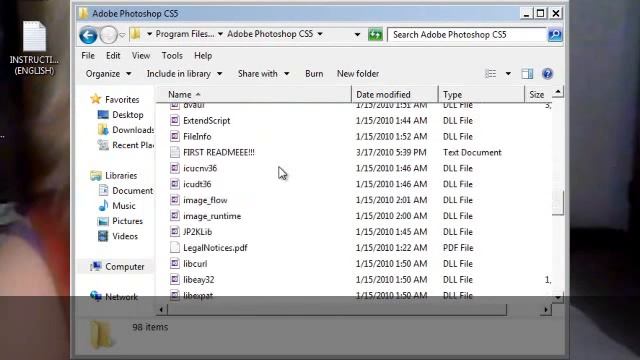
Task: Select Network in the navigation pane
Action: 114,297
